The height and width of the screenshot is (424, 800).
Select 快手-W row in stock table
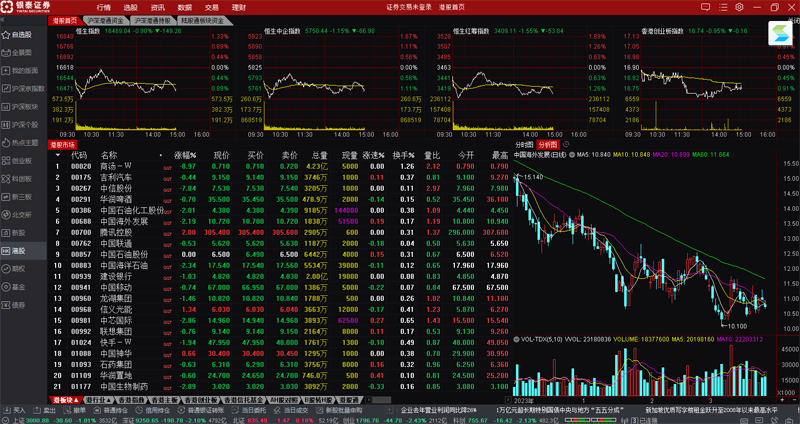click(x=279, y=342)
